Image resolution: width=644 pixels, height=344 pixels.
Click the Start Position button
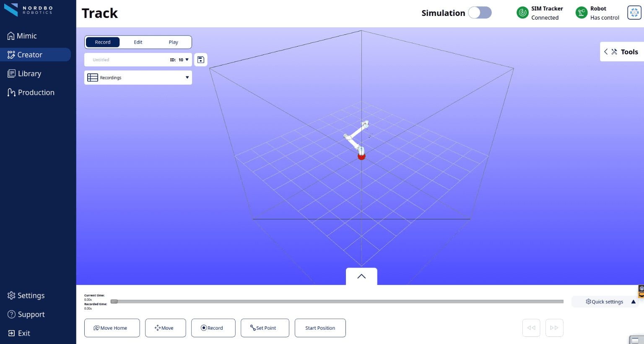click(320, 328)
